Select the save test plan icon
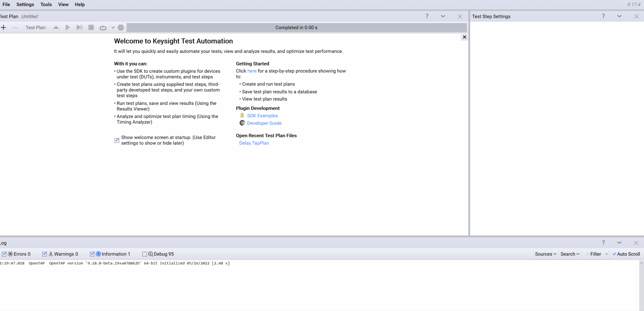 coord(56,27)
